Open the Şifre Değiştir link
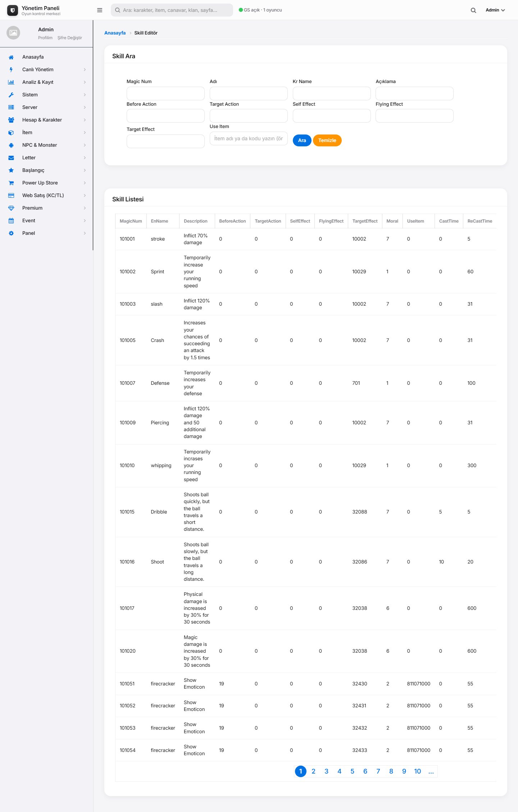The image size is (518, 812). 70,38
